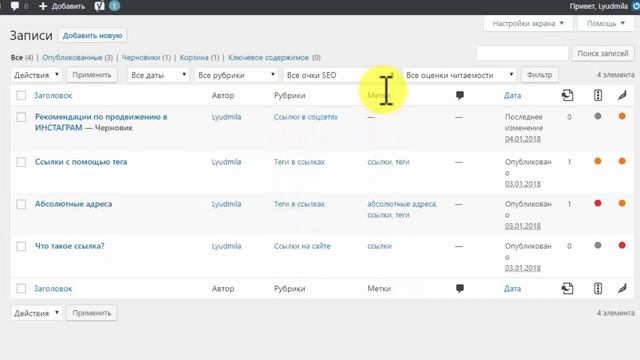Open the 'Все рубрики' dropdown
This screenshot has width=640, height=360.
tap(236, 75)
